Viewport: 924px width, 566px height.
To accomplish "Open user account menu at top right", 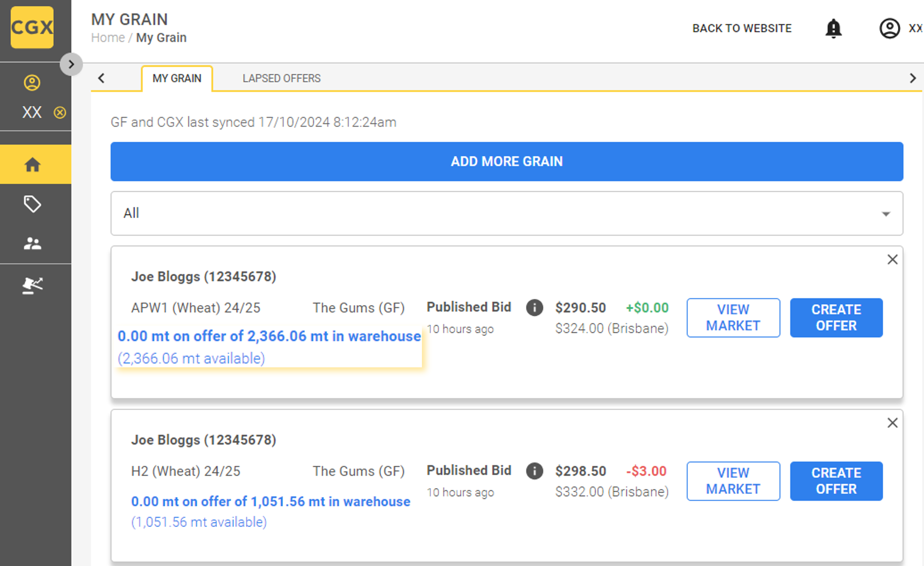I will [890, 28].
